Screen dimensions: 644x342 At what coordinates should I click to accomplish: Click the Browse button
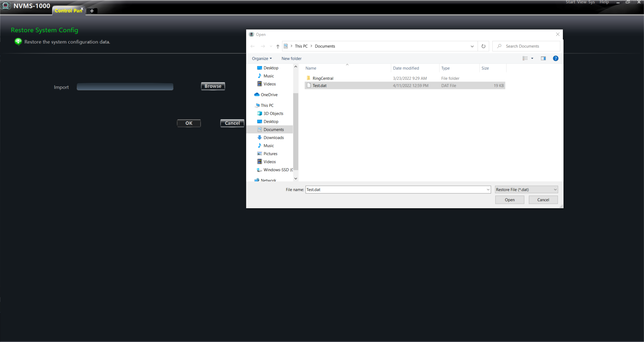click(x=213, y=86)
